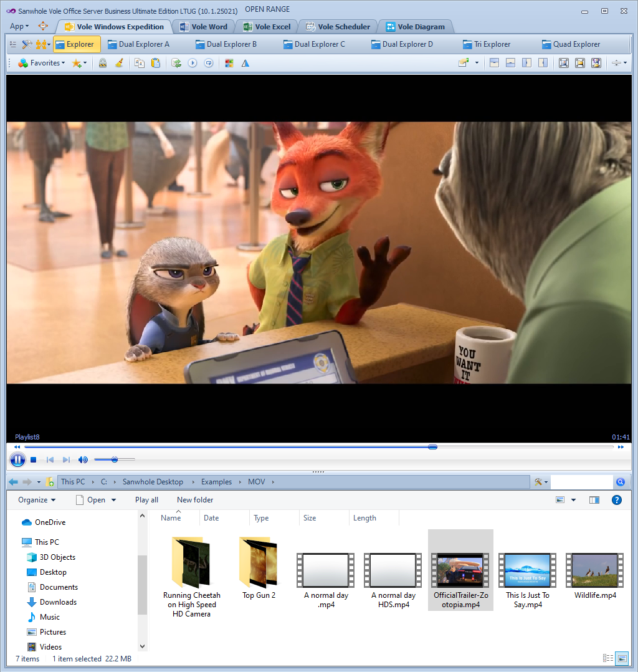Switch to Dual Explorer D
The height and width of the screenshot is (672, 638).
pyautogui.click(x=402, y=44)
